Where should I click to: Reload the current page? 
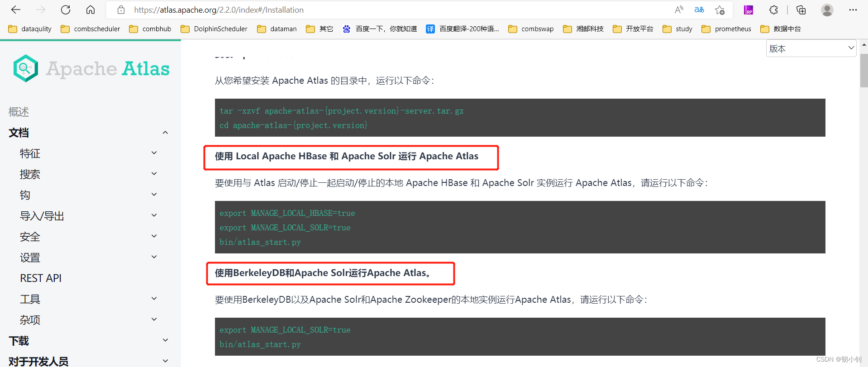[66, 10]
